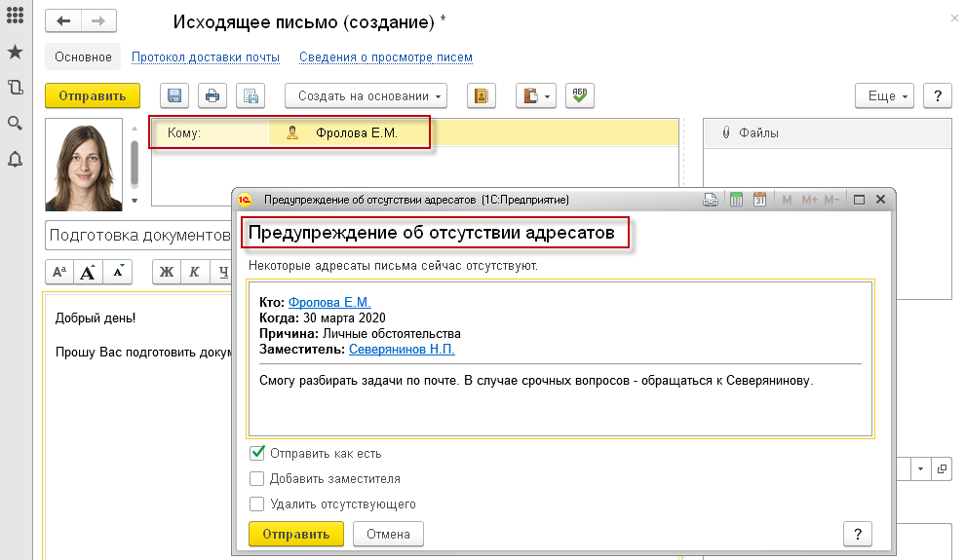This screenshot has height=560, width=965.
Task: Open the address book icon
Action: click(481, 95)
